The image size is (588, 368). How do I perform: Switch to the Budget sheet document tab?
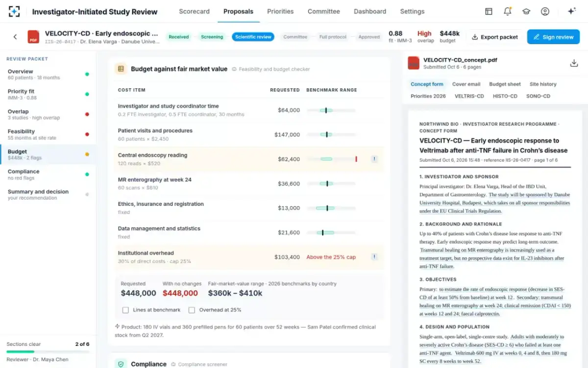click(x=505, y=84)
